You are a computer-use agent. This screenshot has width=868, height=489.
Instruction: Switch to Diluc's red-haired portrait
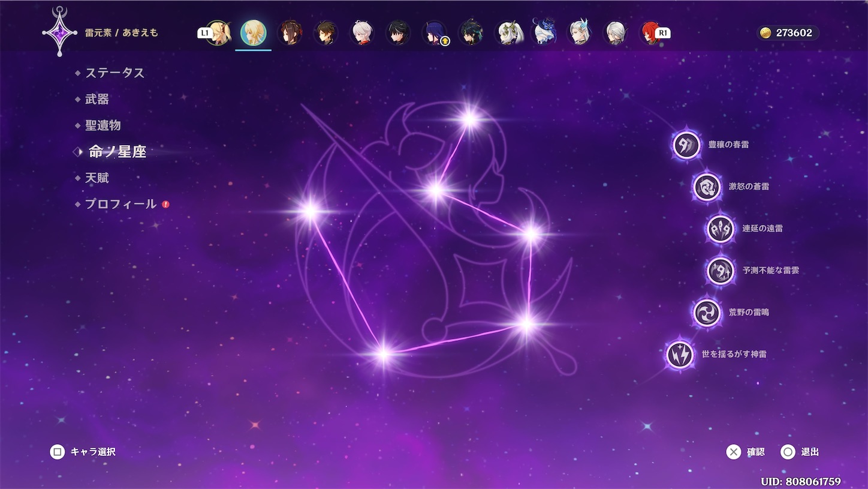650,32
